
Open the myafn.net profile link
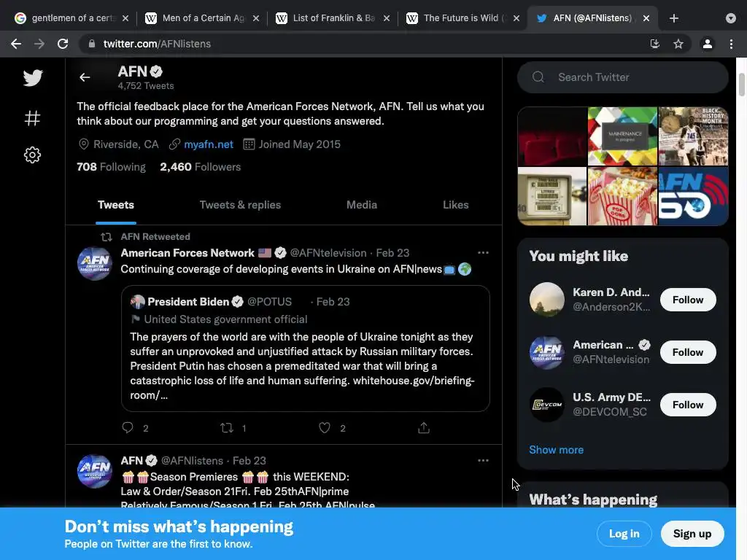click(x=209, y=144)
